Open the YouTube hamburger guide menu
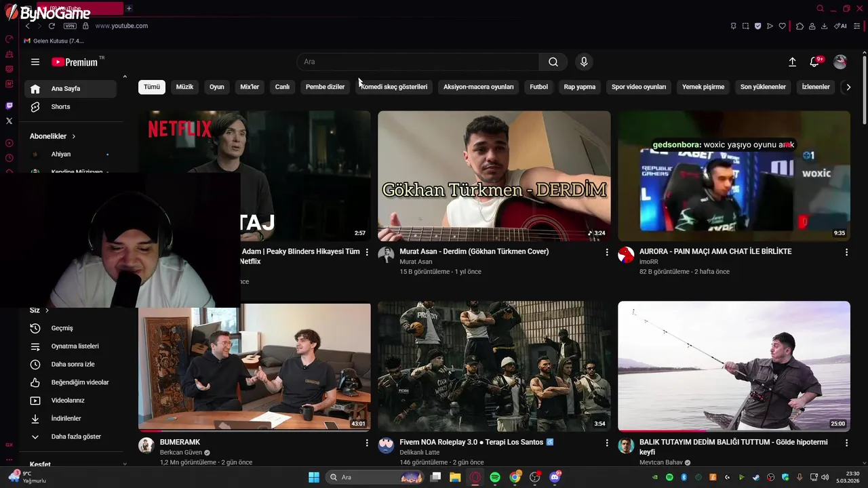 [x=35, y=62]
